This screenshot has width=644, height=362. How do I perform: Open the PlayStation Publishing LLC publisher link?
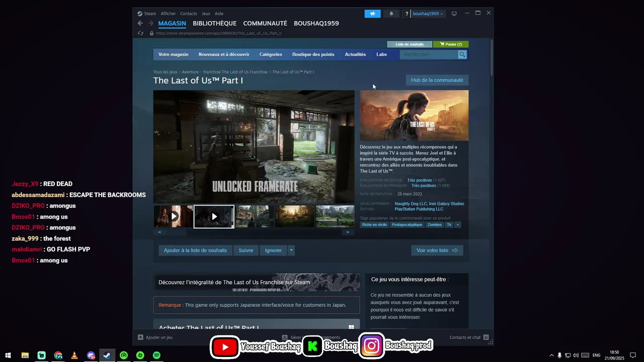coord(419,209)
